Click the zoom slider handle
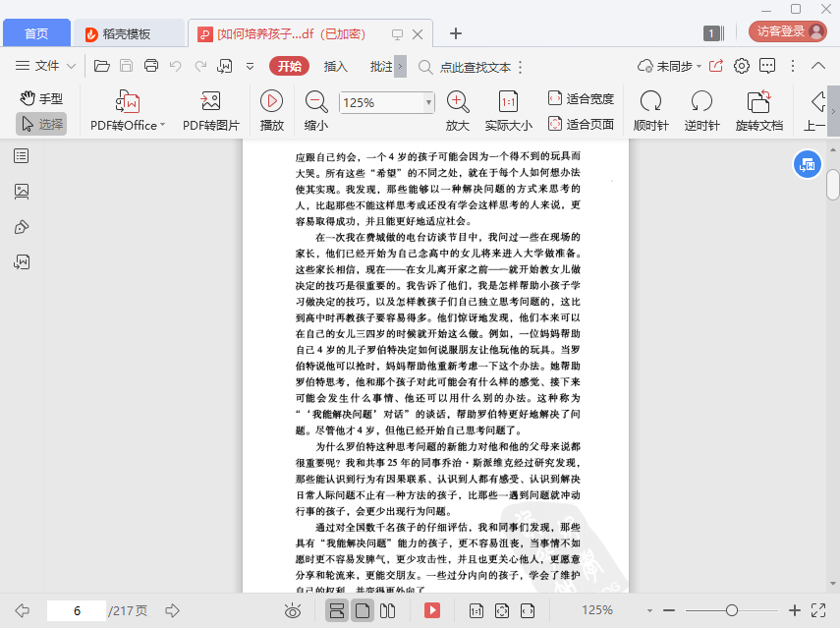This screenshot has height=628, width=840. (732, 610)
